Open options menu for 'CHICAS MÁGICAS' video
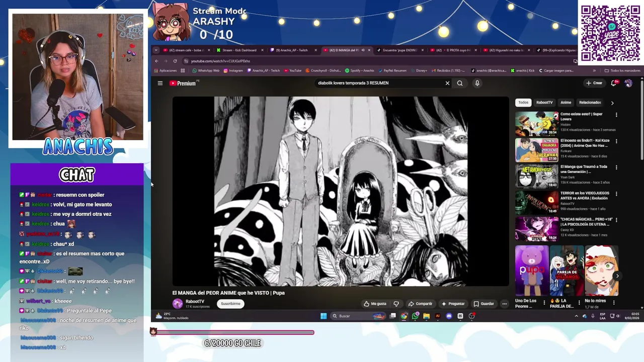Image resolution: width=644 pixels, height=362 pixels. 616,220
